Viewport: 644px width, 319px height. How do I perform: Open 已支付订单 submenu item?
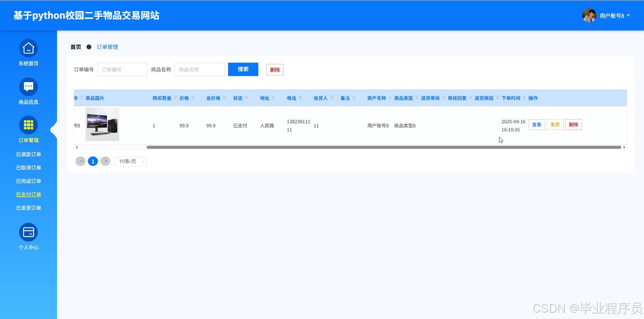pos(29,194)
